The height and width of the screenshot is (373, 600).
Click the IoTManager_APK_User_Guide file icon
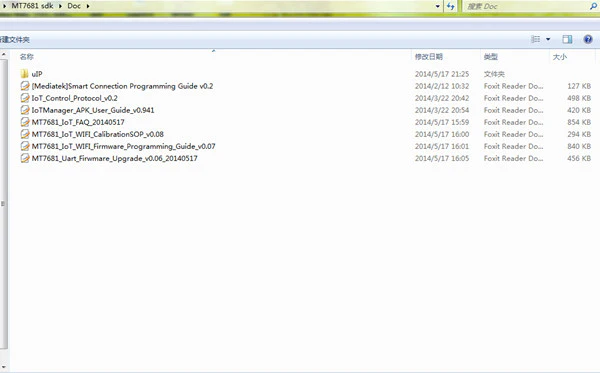pos(25,110)
